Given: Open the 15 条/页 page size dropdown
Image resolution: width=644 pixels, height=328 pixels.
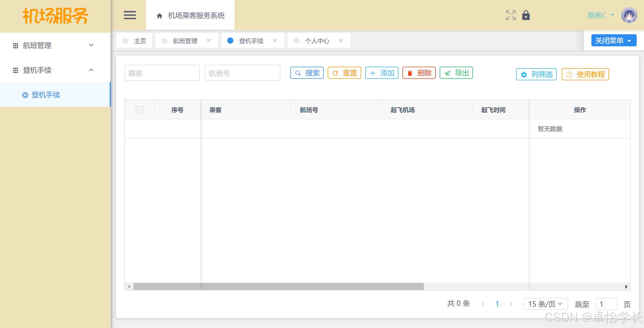Looking at the screenshot, I should pyautogui.click(x=545, y=304).
